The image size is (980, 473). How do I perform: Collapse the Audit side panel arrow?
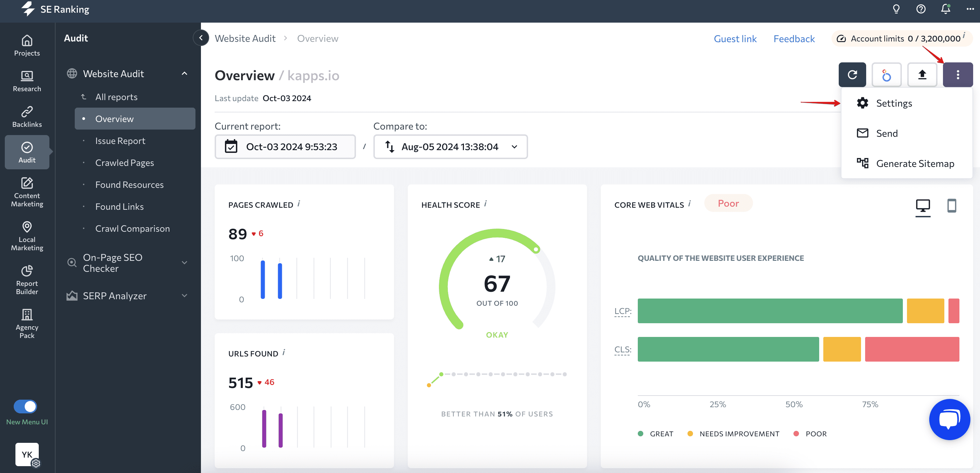(201, 38)
